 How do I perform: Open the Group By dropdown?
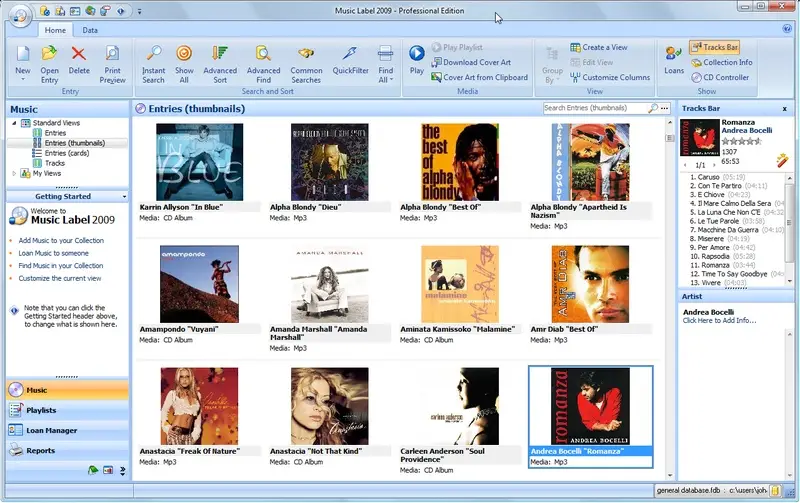pyautogui.click(x=552, y=75)
